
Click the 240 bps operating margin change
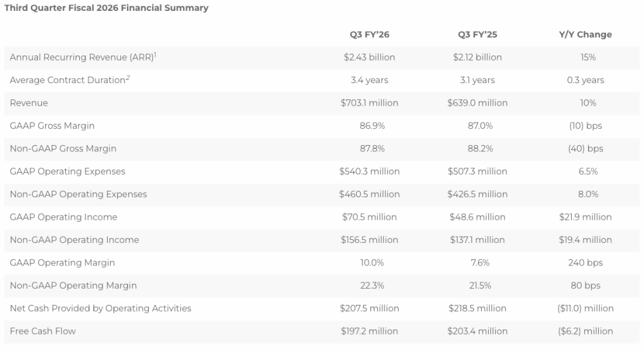point(585,263)
